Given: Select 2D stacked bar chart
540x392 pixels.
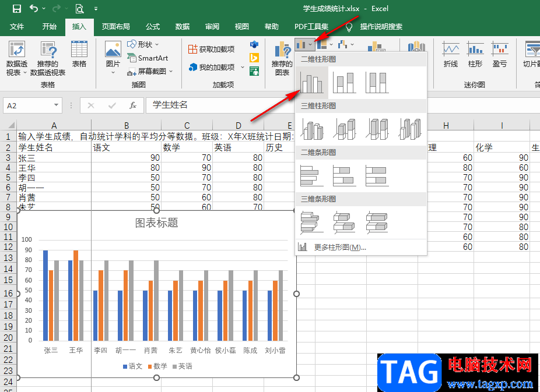Looking at the screenshot, I should pos(345,176).
